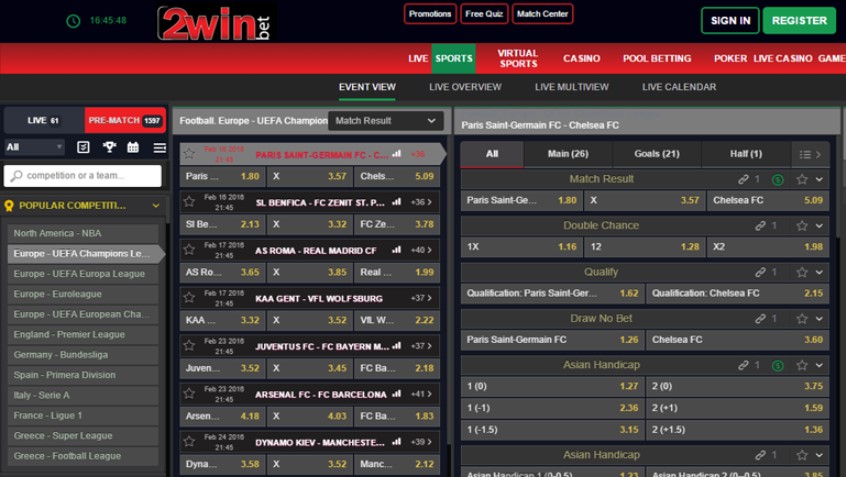The width and height of the screenshot is (846, 477).
Task: Collapse the Draw No Bet market chevron
Action: tap(819, 319)
